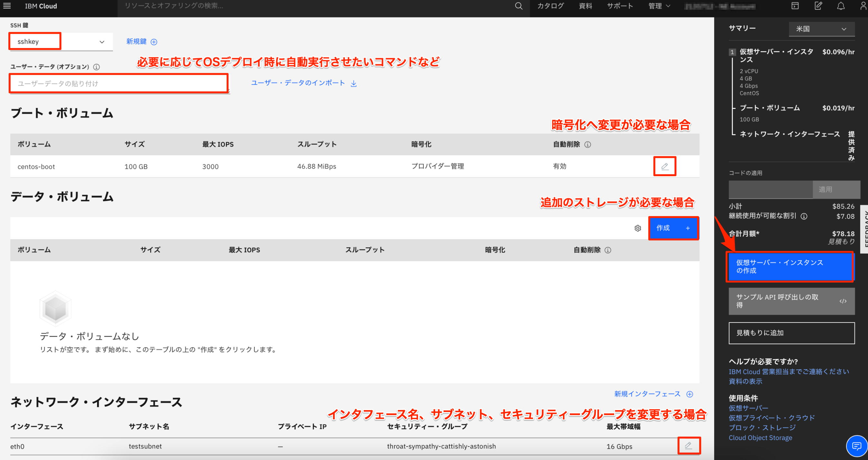Image resolution: width=868 pixels, height=460 pixels.
Task: Open the cost estimator icon in header
Action: [x=818, y=6]
